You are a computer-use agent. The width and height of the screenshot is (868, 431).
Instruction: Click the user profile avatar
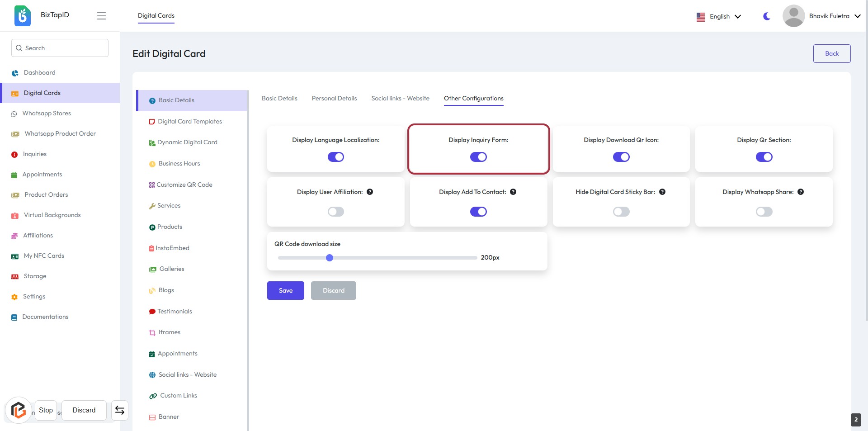[793, 16]
